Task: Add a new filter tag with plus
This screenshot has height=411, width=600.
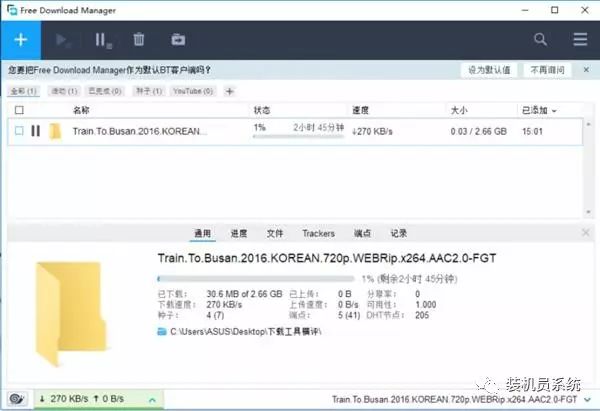Action: coord(230,91)
